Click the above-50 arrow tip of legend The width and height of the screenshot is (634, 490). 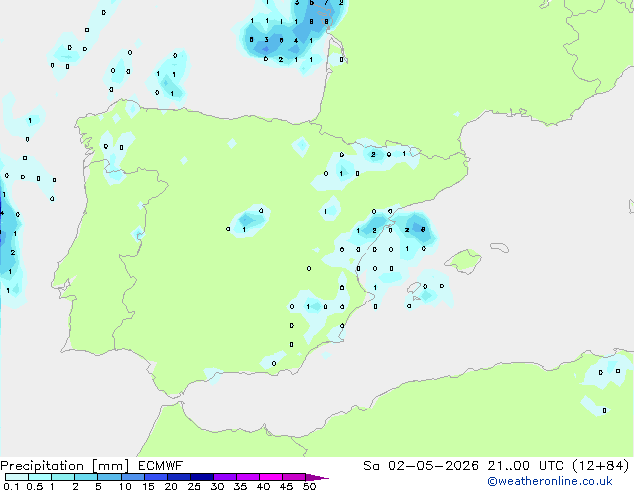317,477
